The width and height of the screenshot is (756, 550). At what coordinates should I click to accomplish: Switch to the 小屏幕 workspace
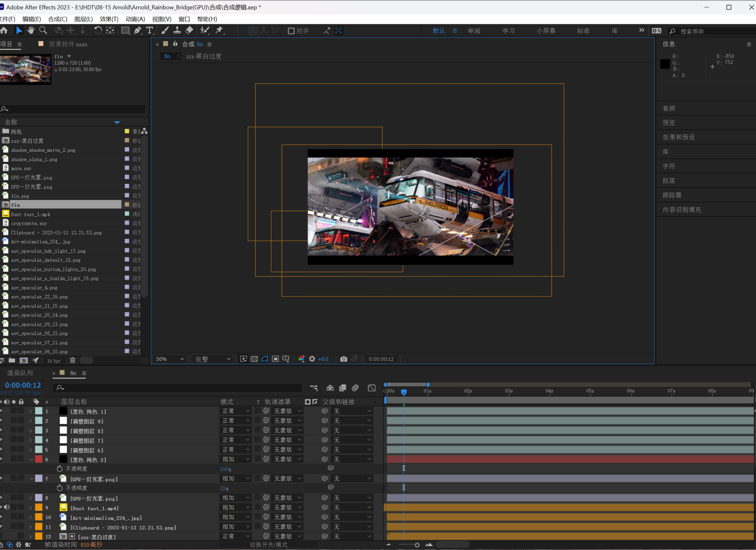coord(546,31)
